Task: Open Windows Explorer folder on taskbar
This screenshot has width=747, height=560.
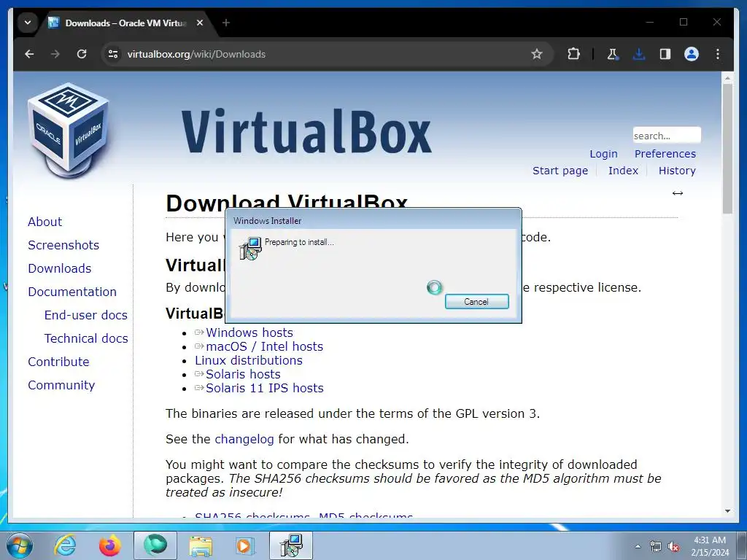Action: (201, 545)
